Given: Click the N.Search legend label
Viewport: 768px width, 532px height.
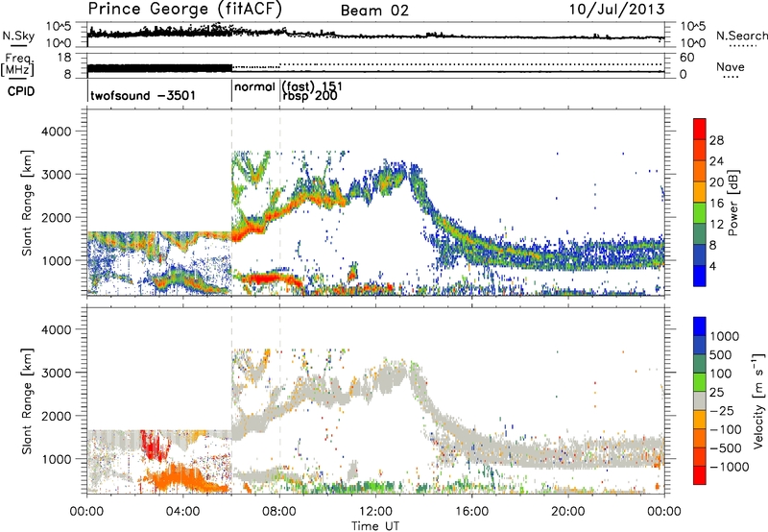Looking at the screenshot, I should [x=741, y=36].
